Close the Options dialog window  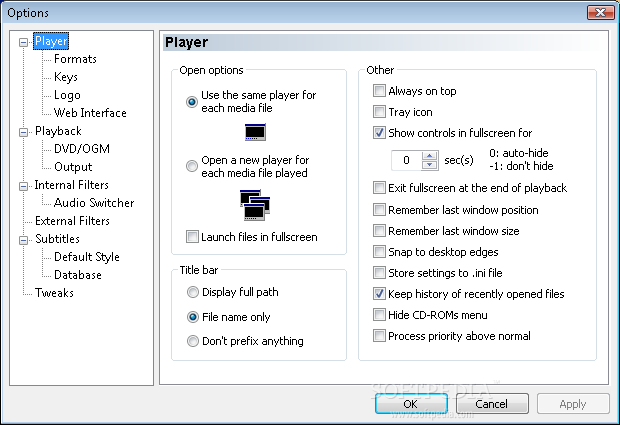click(x=600, y=12)
